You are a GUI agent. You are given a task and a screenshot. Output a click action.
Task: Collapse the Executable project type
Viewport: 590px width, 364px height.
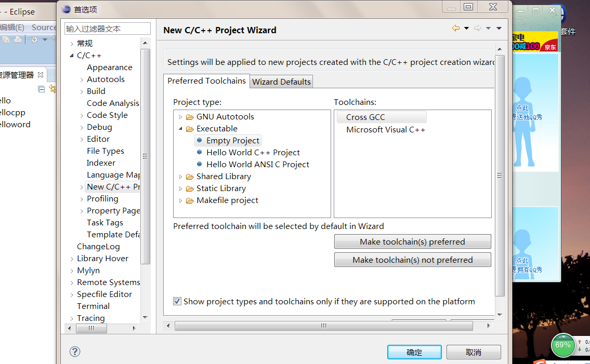[x=180, y=129]
